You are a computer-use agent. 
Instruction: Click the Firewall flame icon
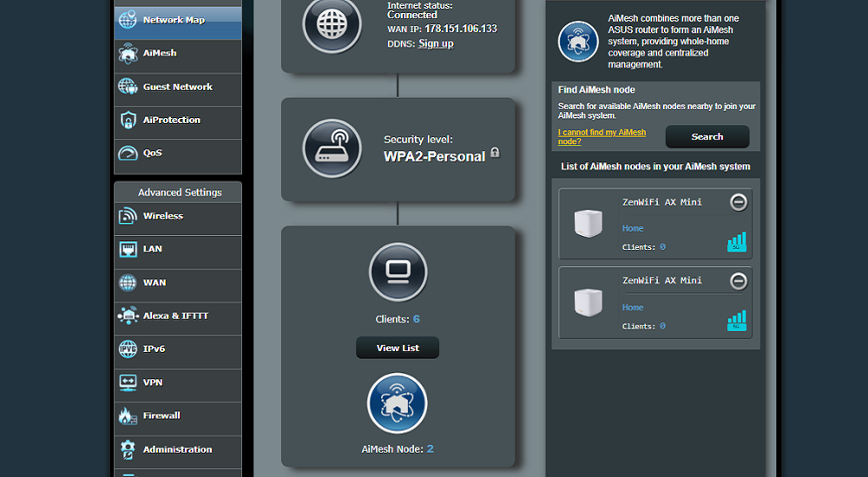(x=128, y=415)
